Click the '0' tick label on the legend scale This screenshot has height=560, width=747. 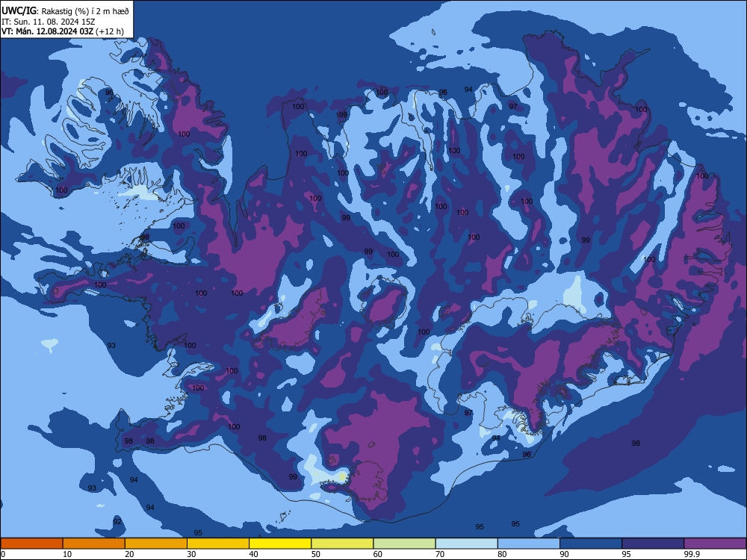coord(3,554)
